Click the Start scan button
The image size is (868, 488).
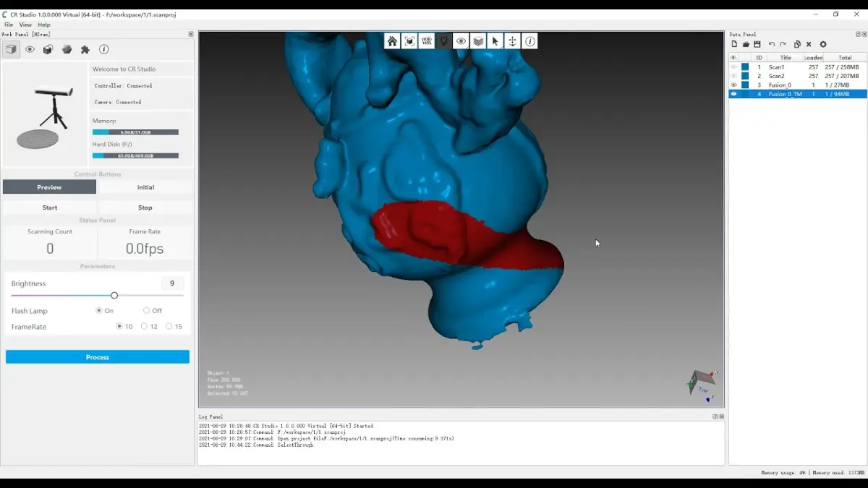(50, 207)
